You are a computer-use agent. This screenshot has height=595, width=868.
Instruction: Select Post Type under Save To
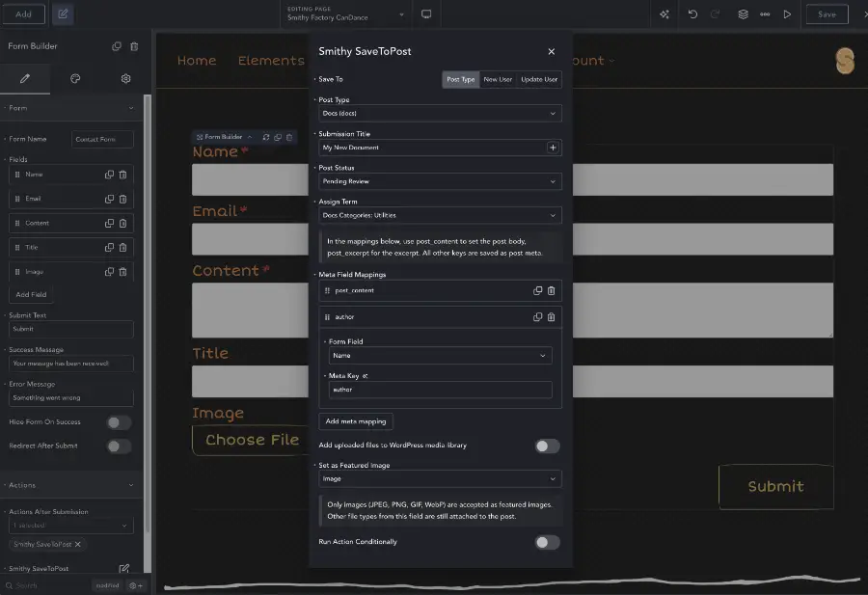[x=461, y=79]
